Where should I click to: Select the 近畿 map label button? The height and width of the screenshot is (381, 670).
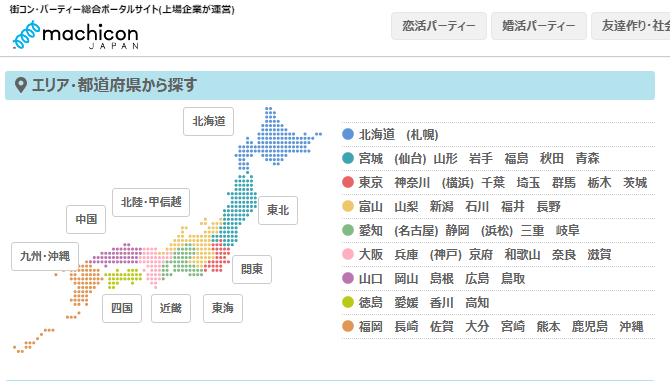click(x=171, y=308)
